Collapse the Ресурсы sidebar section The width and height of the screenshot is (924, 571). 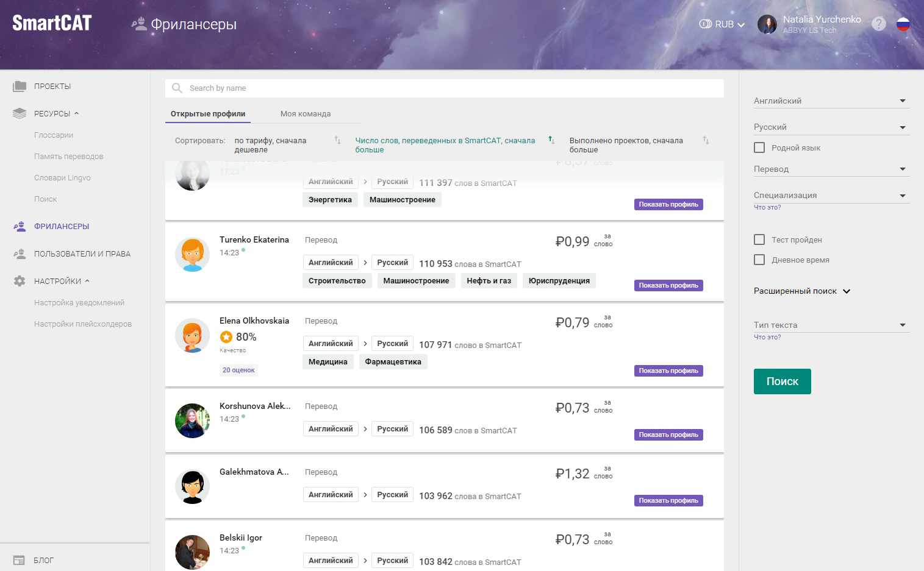click(x=76, y=113)
